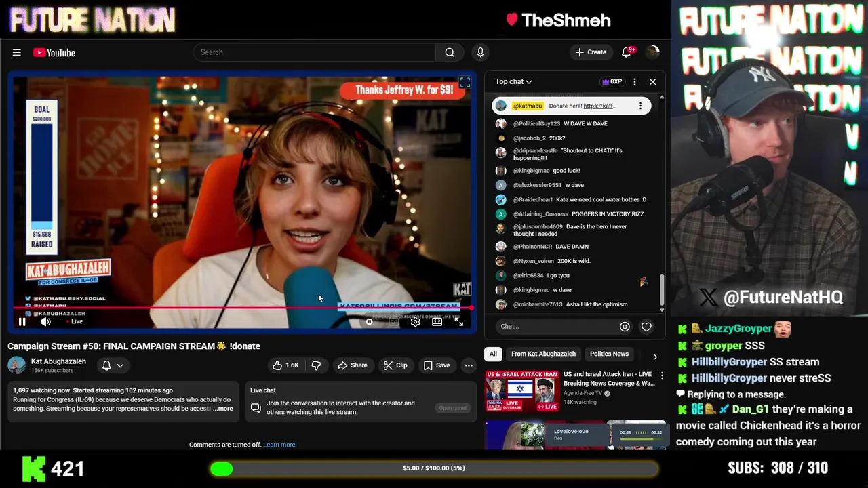Select the Politics News chip
868x488 pixels.
[609, 354]
